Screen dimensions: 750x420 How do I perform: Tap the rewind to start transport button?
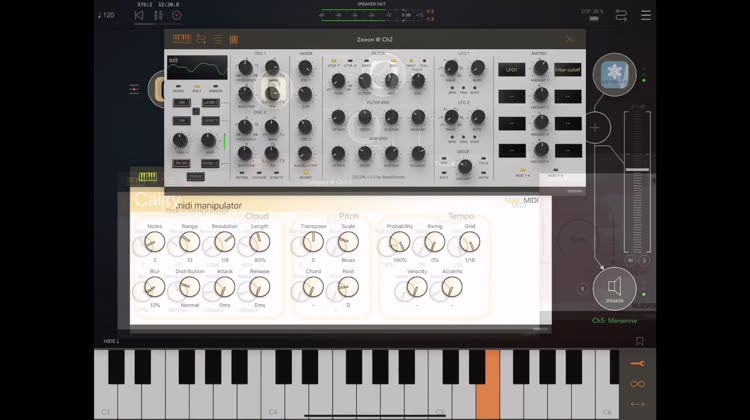coord(139,15)
